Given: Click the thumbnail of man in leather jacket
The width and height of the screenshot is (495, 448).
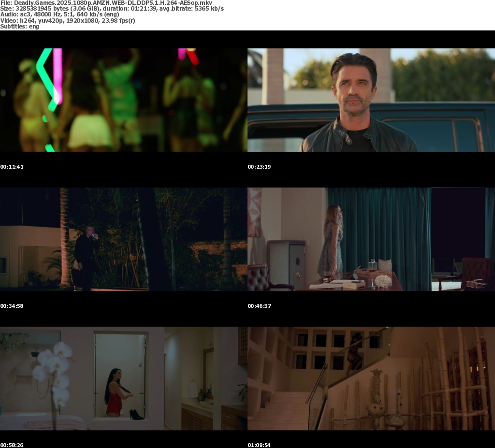Looking at the screenshot, I should point(371,100).
